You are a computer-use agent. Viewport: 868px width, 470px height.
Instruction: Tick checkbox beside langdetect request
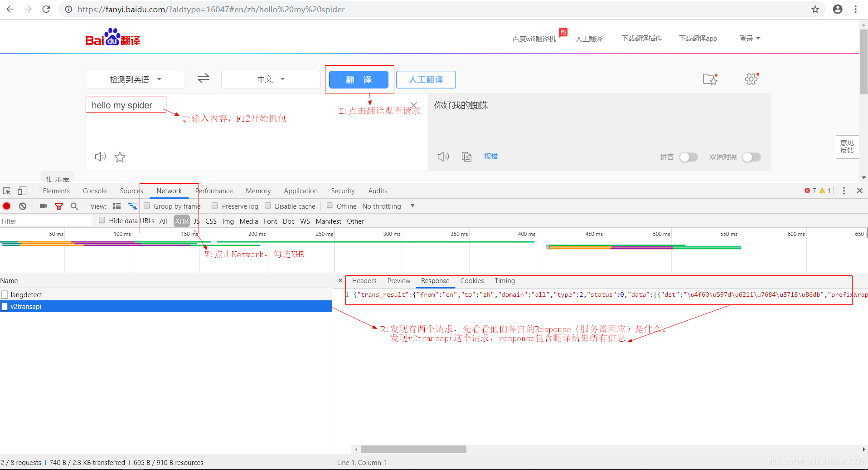click(x=5, y=295)
